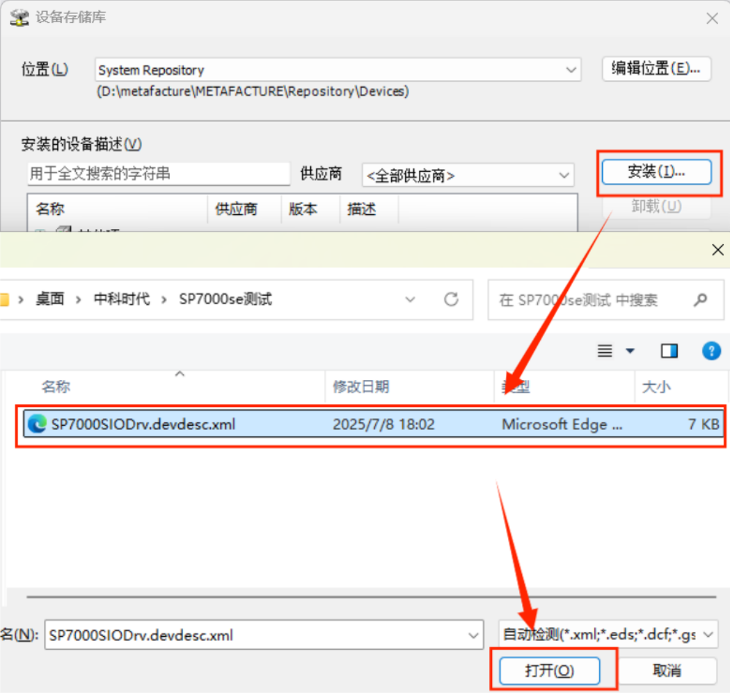
Task: Click the file name input field
Action: [x=256, y=635]
